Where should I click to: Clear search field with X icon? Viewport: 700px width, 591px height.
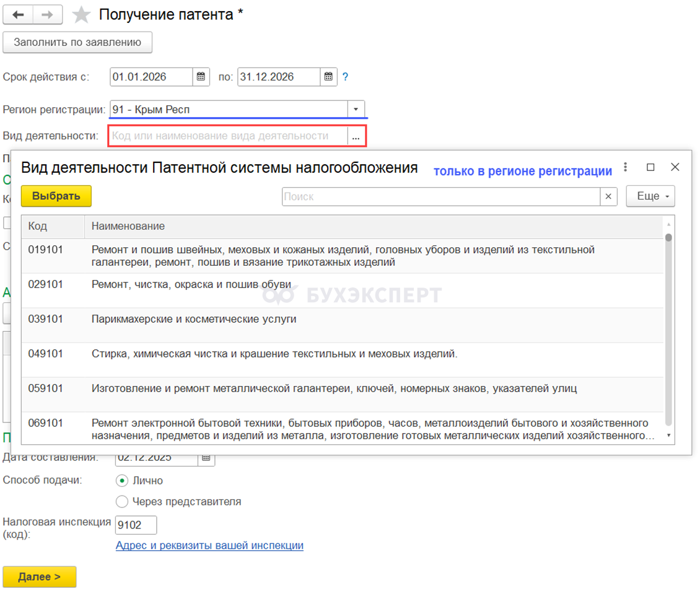[608, 196]
